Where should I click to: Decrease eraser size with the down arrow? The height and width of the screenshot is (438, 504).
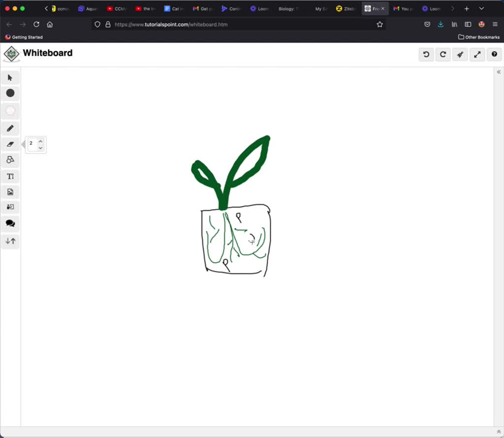tap(40, 148)
